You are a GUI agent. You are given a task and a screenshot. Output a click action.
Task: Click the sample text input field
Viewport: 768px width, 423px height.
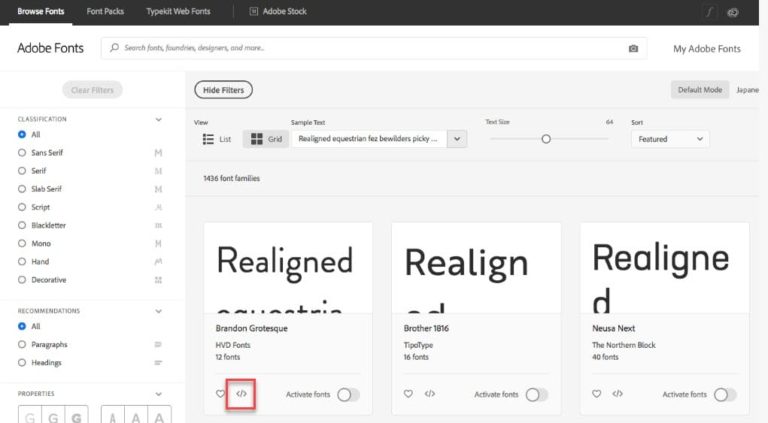click(x=369, y=139)
